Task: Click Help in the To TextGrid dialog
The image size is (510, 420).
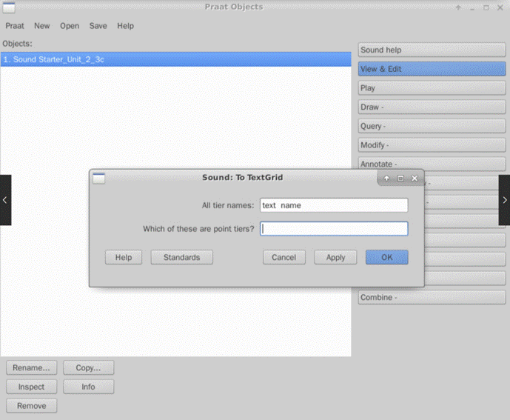Action: click(x=124, y=257)
